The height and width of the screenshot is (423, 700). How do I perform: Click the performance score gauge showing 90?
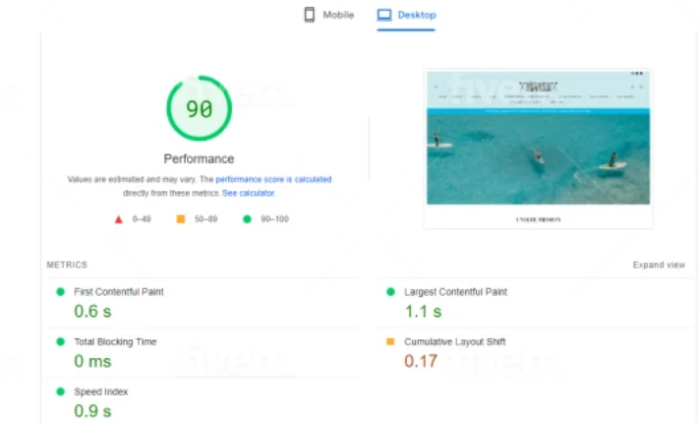[x=199, y=108]
